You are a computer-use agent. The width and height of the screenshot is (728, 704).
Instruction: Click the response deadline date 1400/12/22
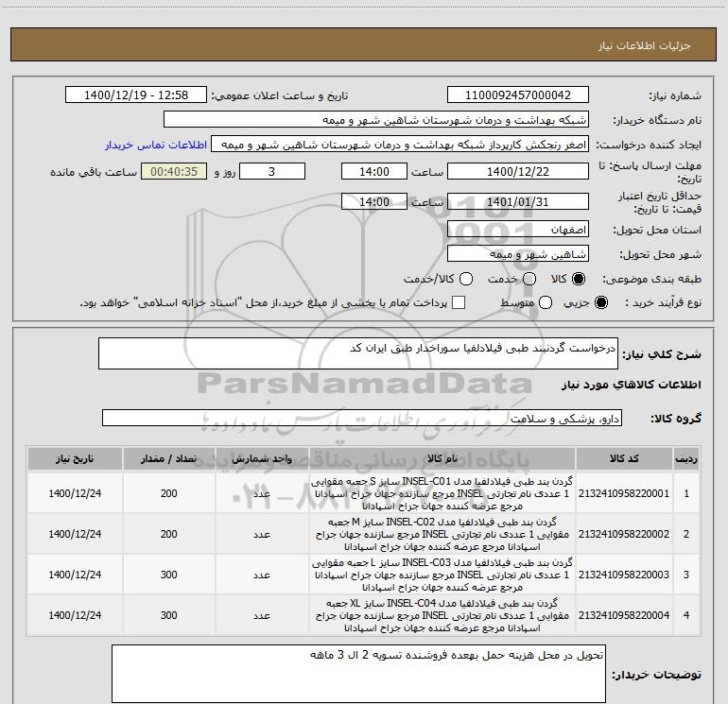click(x=518, y=171)
